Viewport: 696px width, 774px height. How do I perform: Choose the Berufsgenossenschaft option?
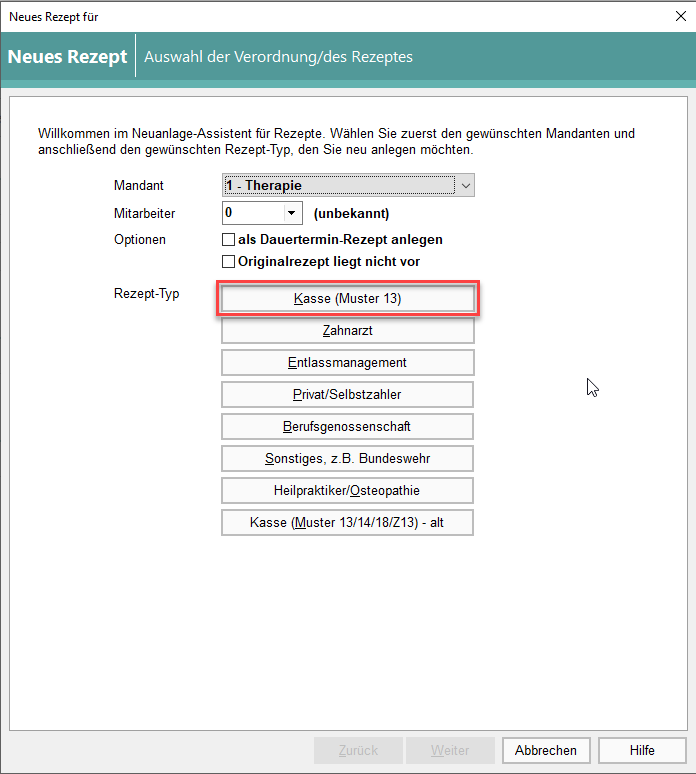[347, 426]
